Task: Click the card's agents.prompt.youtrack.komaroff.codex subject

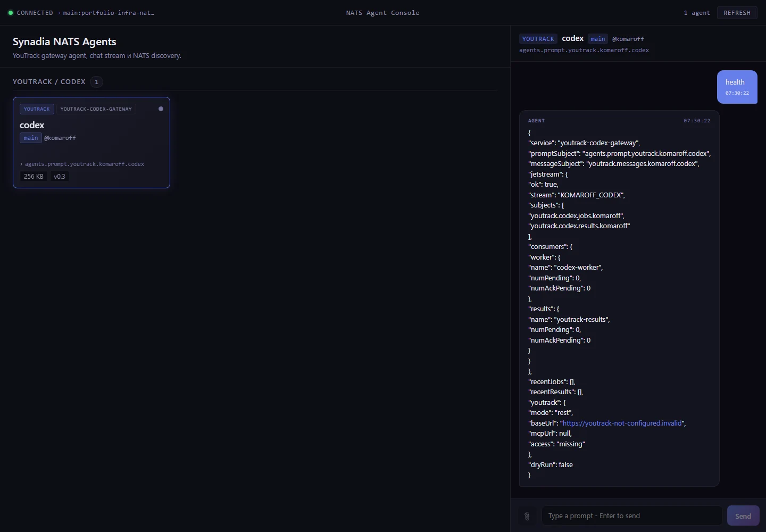Action: pyautogui.click(x=85, y=164)
